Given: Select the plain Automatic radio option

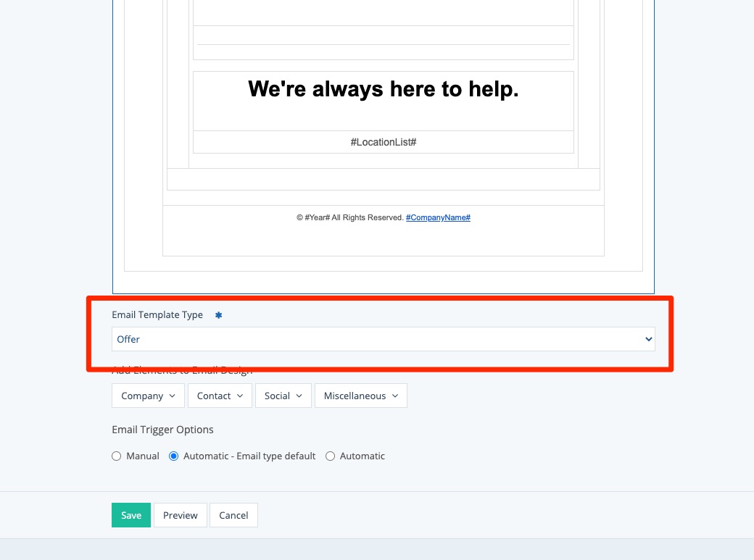Looking at the screenshot, I should point(331,456).
